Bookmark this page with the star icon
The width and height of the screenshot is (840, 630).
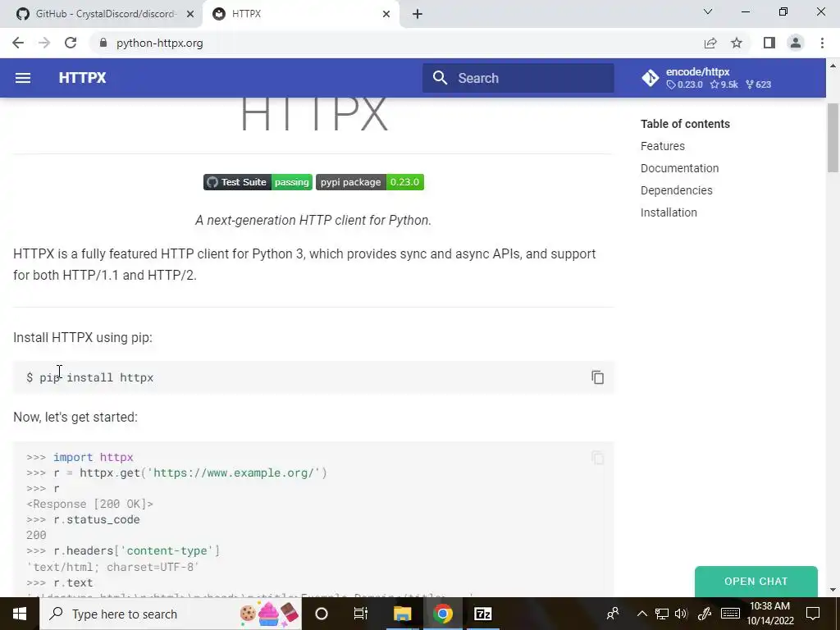pyautogui.click(x=737, y=43)
